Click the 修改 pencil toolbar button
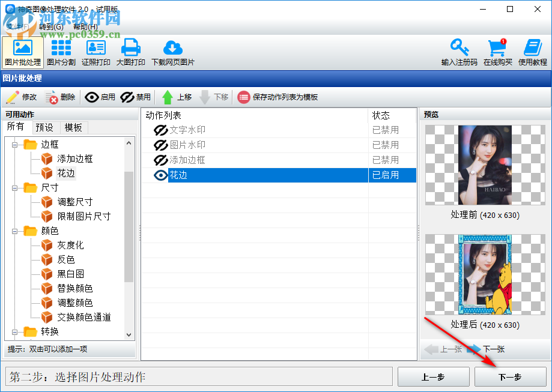Screen dimensions: 552x392 [22, 97]
